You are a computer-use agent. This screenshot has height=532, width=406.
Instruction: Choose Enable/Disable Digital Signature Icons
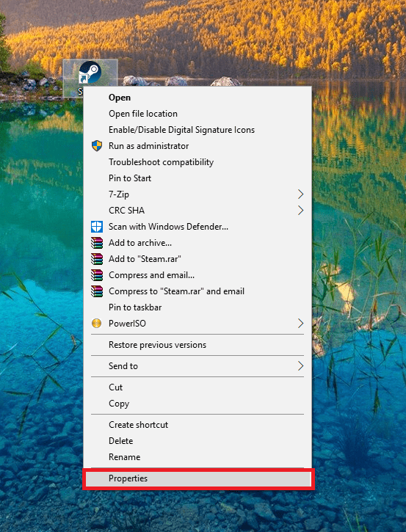[197, 130]
